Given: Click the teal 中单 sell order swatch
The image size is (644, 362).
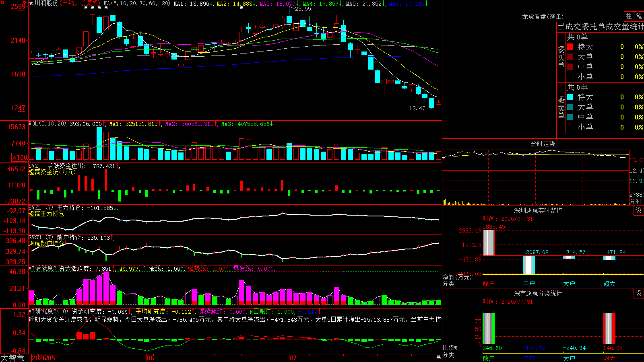Looking at the screenshot, I should pos(570,117).
